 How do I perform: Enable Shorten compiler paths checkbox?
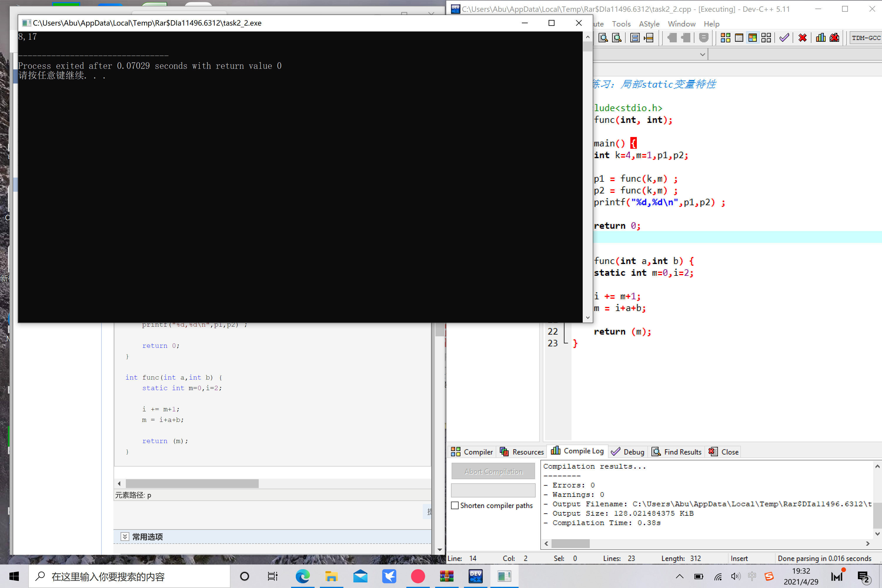pyautogui.click(x=455, y=505)
